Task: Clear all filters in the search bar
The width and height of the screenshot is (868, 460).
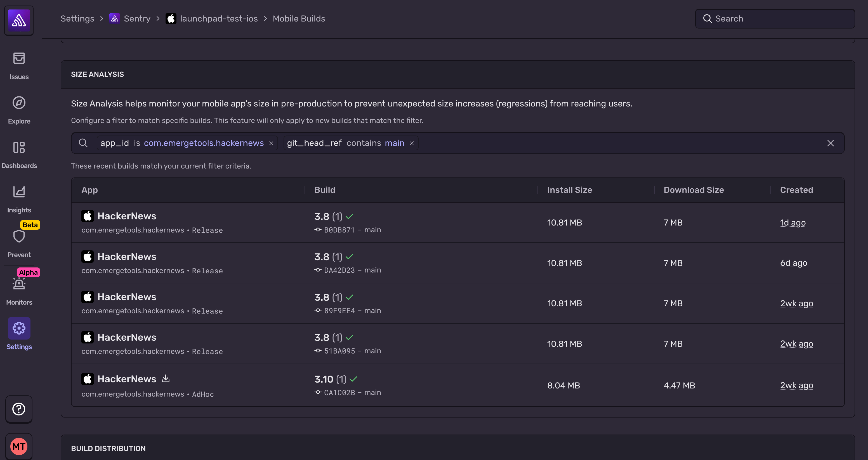Action: 830,143
